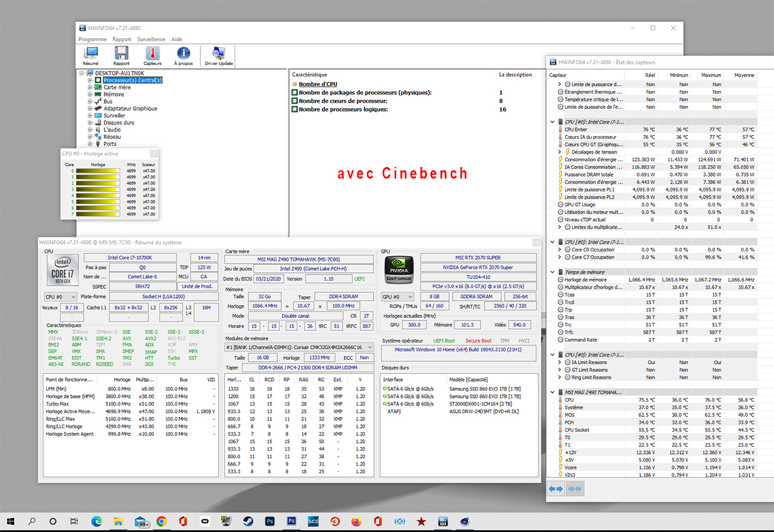Expand the Adaptateur Graphique tree node
Image resolution: width=774 pixels, height=532 pixels.
(x=90, y=109)
